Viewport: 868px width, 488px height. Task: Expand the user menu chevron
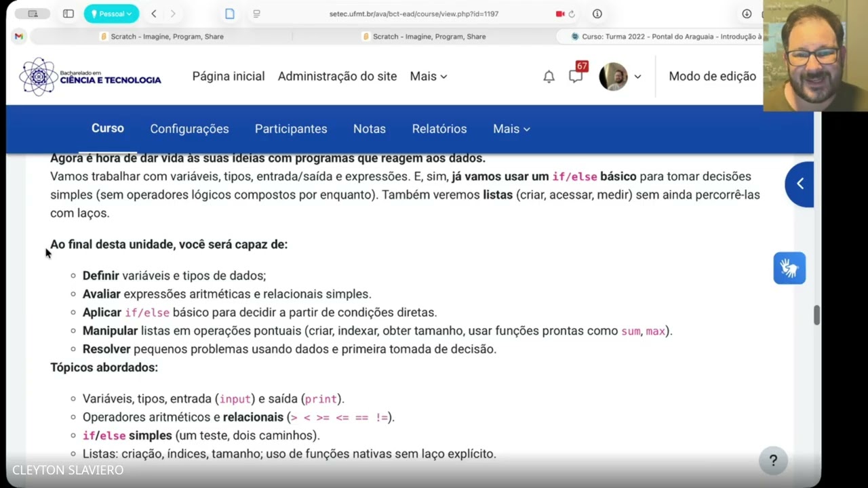pyautogui.click(x=637, y=77)
